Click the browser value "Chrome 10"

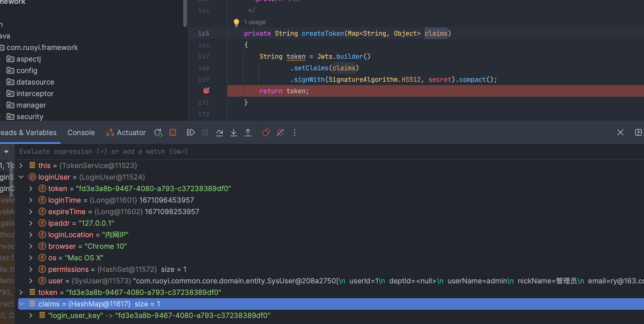[x=106, y=246]
